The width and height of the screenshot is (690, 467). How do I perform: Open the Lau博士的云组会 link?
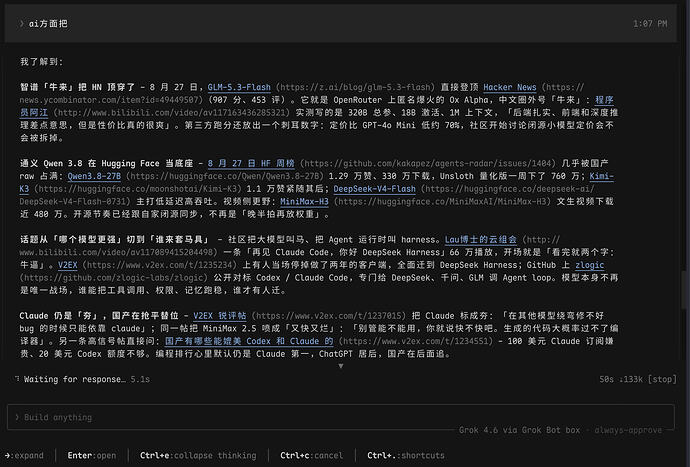tap(481, 239)
